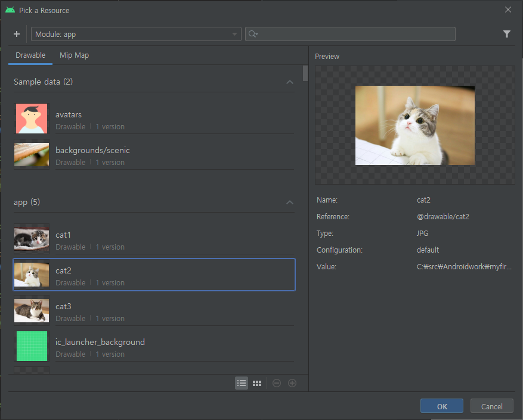Screen dimensions: 523x420
Task: Select the cat2 thumbnail image
Action: [x=32, y=275]
